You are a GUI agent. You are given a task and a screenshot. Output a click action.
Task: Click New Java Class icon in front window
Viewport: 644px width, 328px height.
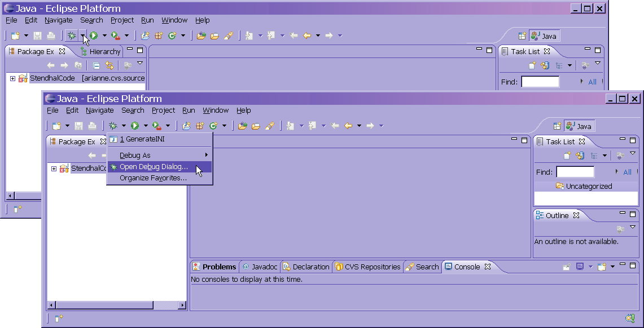point(213,126)
